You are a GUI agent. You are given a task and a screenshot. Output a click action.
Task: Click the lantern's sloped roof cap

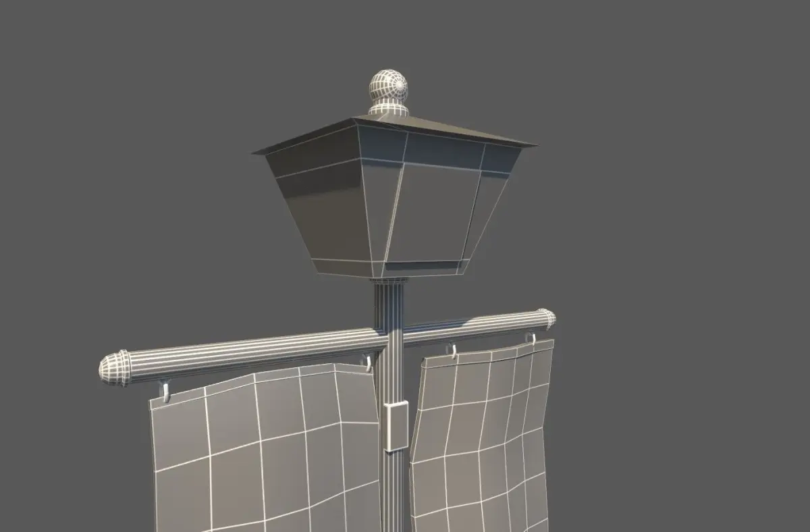[x=395, y=134]
